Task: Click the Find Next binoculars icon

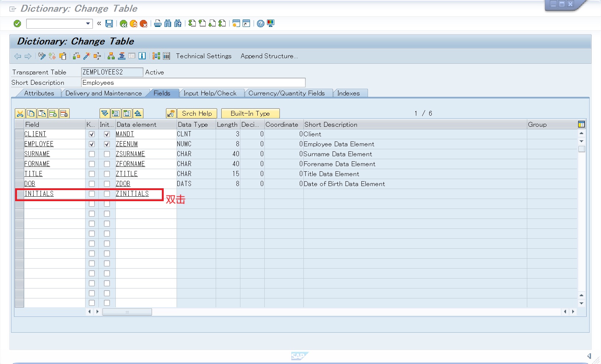Action: 178,24
